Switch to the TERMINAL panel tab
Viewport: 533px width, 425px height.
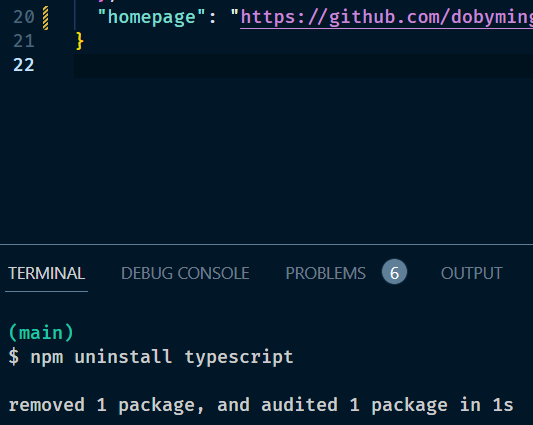[47, 273]
